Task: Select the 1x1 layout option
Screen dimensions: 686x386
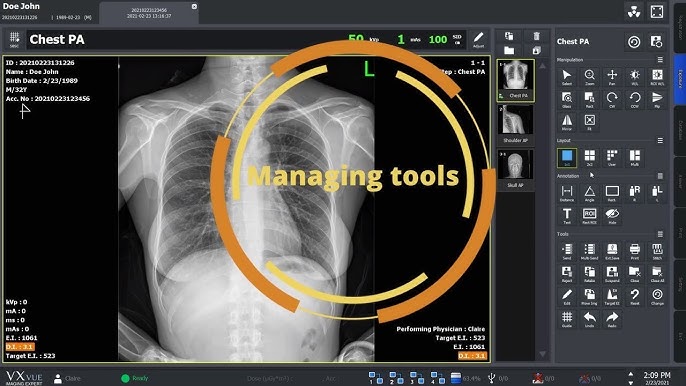Action: 567,158
